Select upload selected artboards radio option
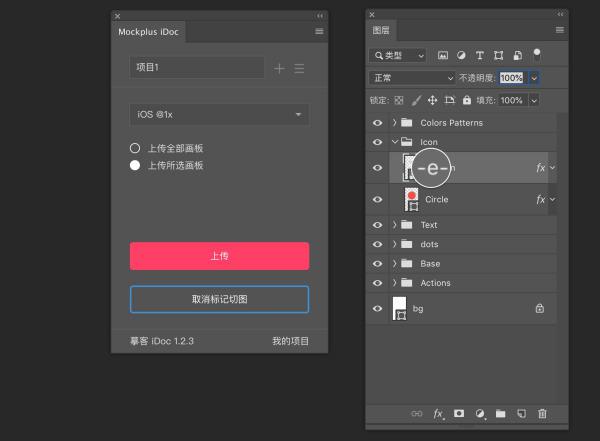The width and height of the screenshot is (600, 441). click(135, 165)
